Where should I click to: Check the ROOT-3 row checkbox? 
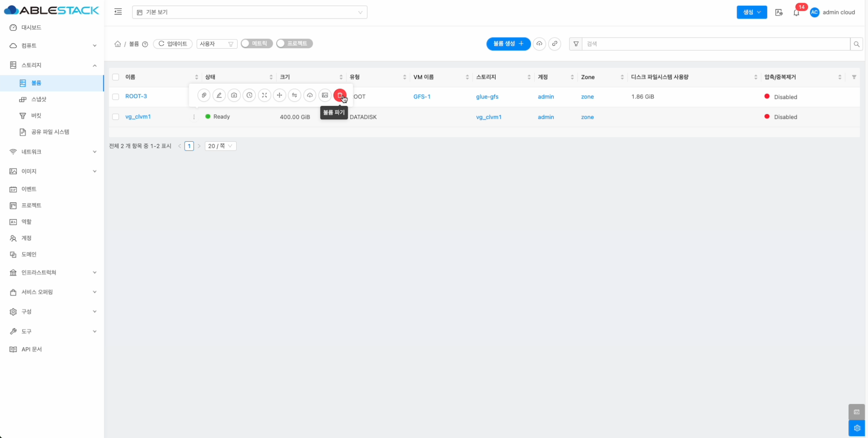tap(116, 97)
